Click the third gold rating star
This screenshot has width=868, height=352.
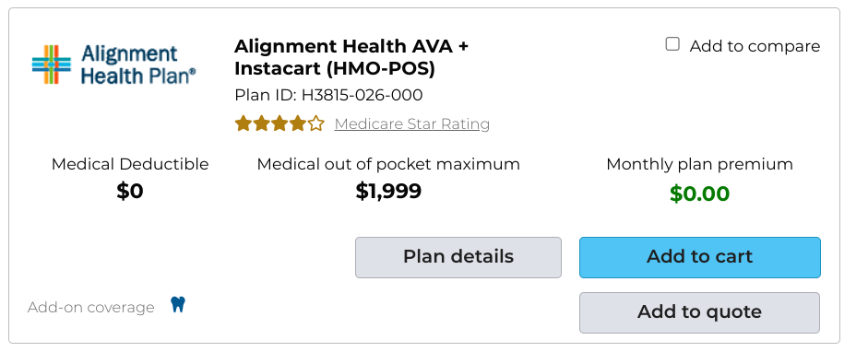click(279, 123)
